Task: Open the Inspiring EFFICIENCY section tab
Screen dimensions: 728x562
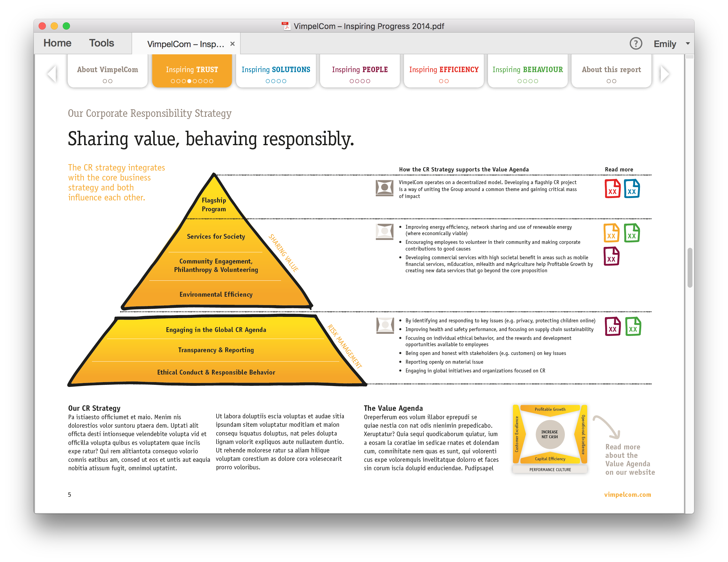Action: (x=444, y=71)
